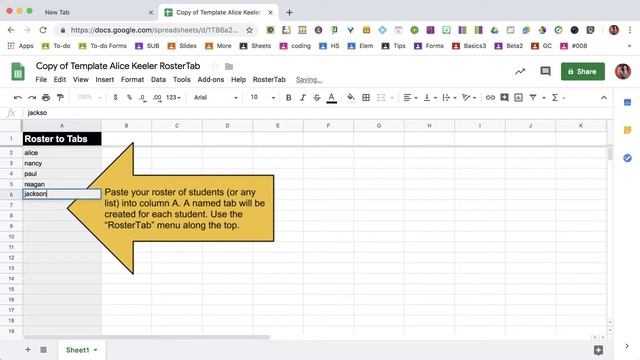Open Tasks side panel icon
This screenshot has height=360, width=640.
tap(627, 158)
